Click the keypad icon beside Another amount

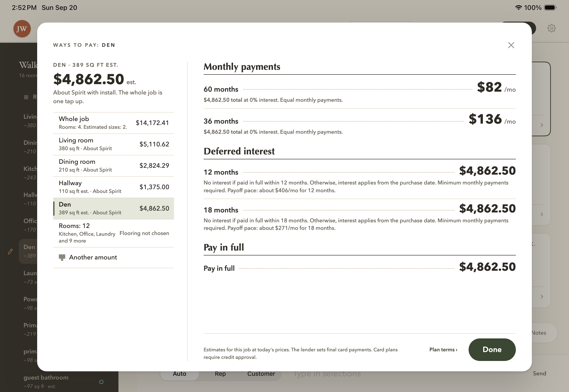62,257
